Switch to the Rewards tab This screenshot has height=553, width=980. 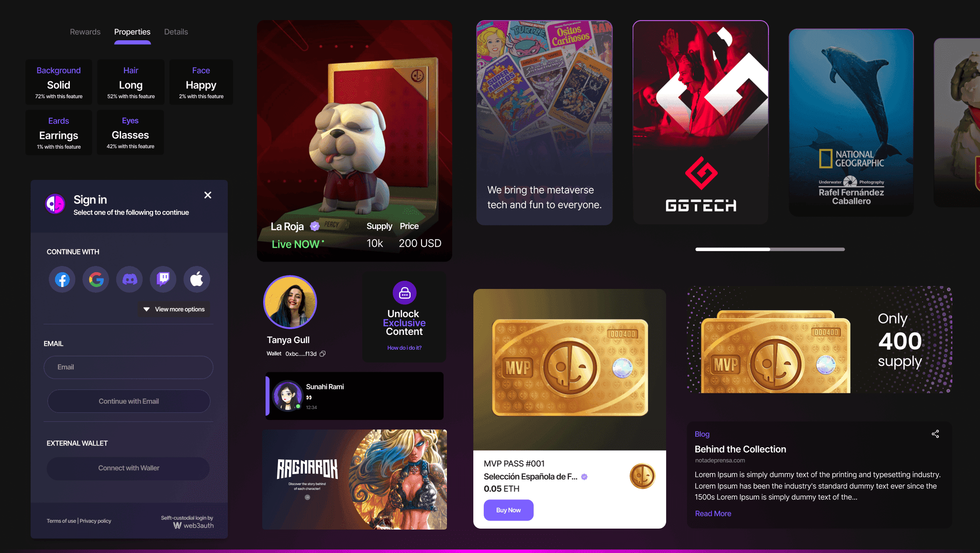click(x=85, y=32)
